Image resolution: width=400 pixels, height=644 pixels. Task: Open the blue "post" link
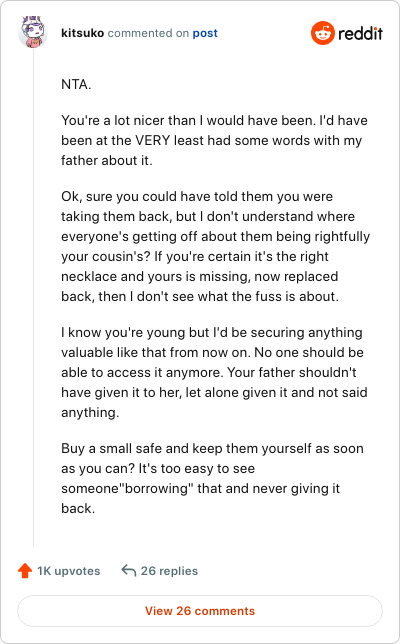205,33
